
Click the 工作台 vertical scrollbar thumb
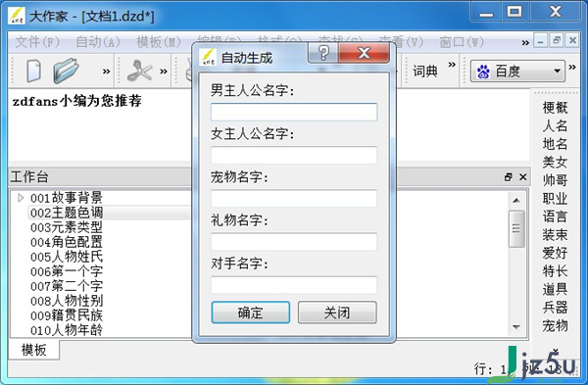pos(516,228)
